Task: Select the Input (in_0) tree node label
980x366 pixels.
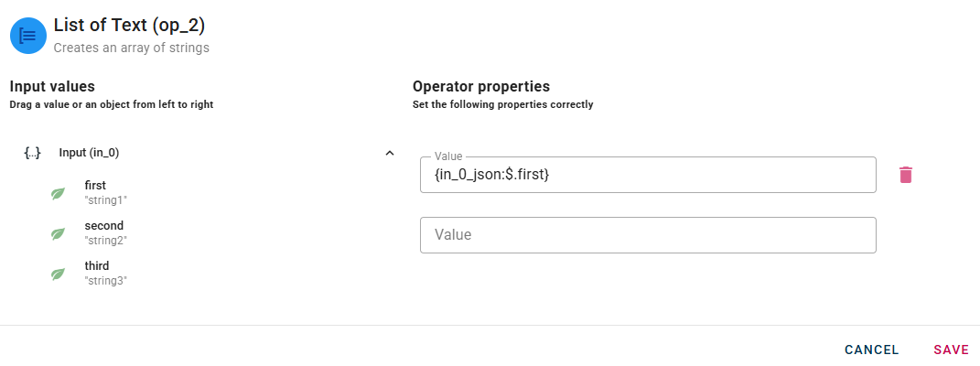Action: point(89,153)
